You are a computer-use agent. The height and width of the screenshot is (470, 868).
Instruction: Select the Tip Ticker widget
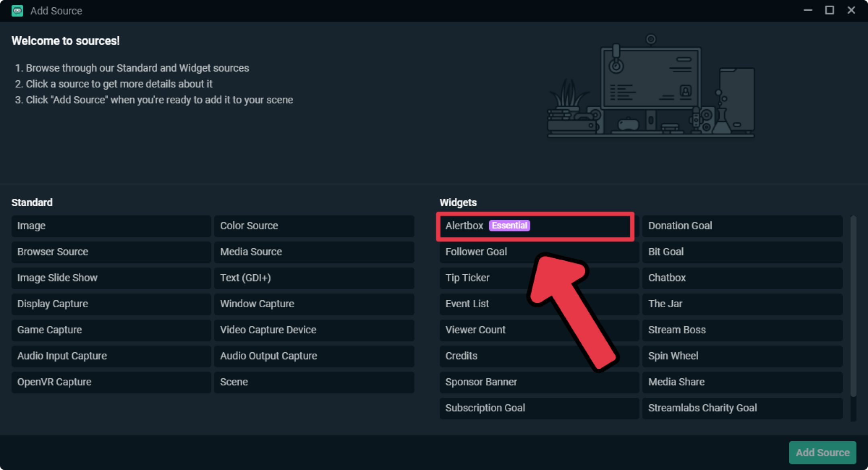pyautogui.click(x=468, y=277)
